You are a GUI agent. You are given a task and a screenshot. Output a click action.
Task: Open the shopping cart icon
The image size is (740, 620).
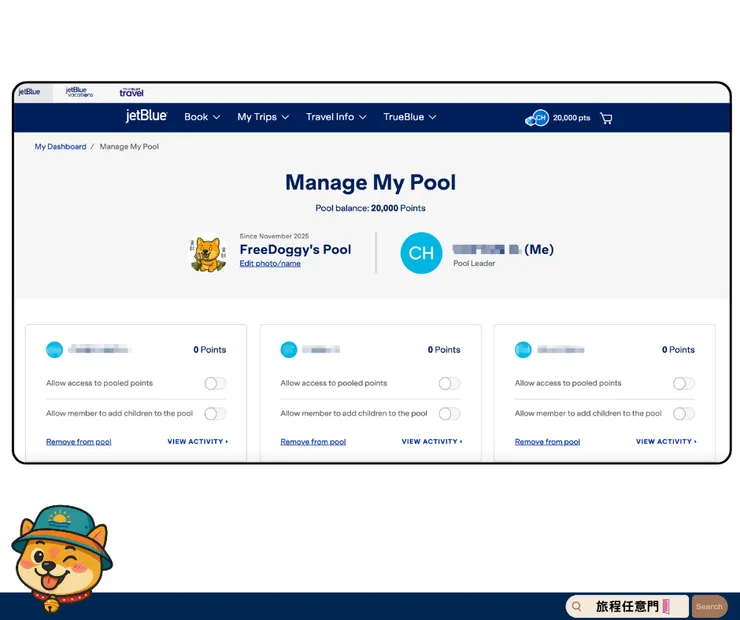606,118
